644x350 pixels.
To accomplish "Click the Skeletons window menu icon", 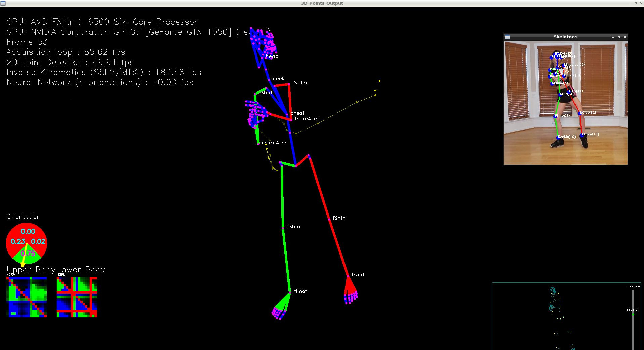I will 507,37.
